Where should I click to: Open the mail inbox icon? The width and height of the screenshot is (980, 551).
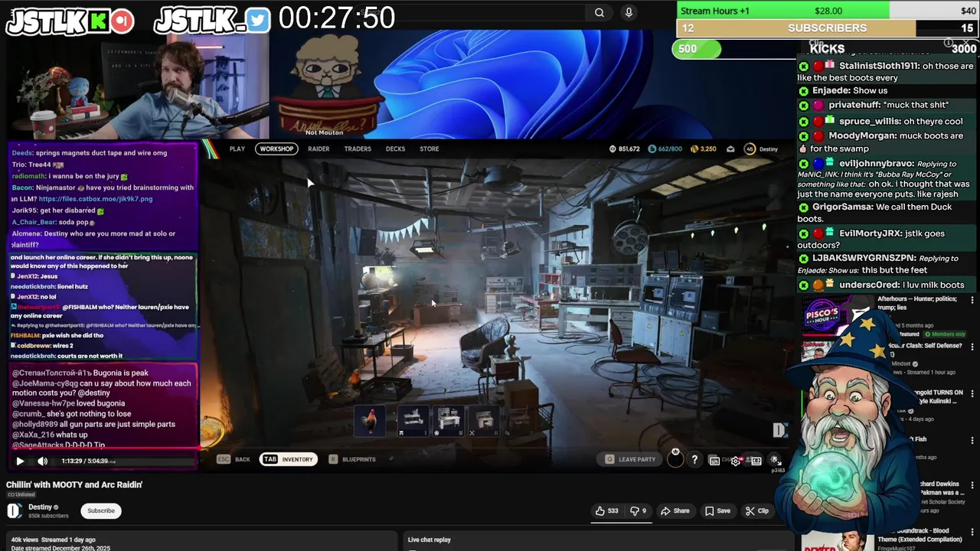(x=730, y=148)
